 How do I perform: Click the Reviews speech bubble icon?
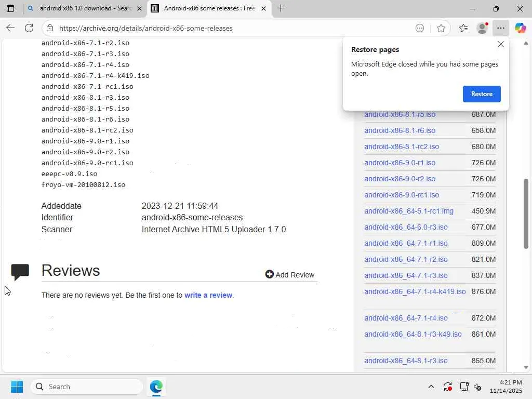tap(20, 272)
